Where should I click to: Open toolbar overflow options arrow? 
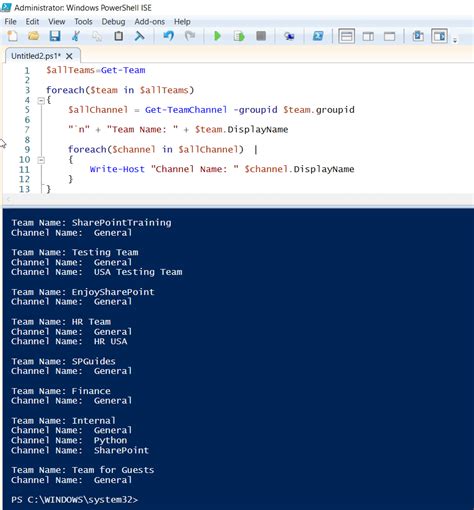[455, 40]
